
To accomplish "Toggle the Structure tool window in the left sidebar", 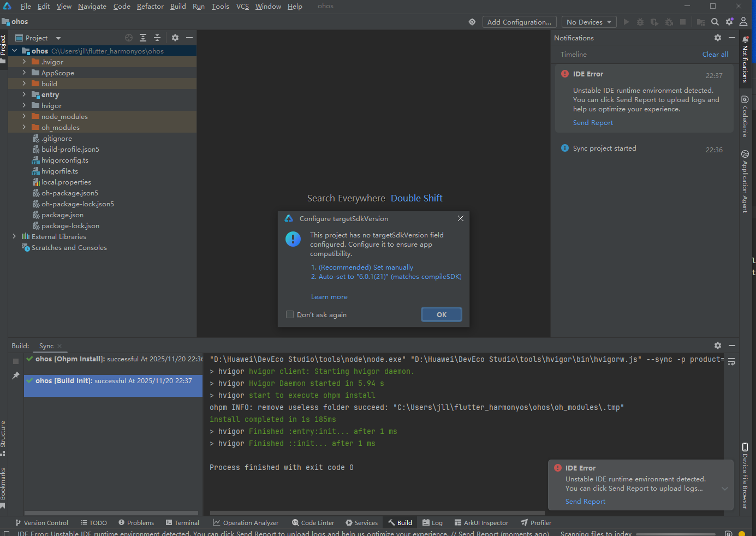I will 3,438.
